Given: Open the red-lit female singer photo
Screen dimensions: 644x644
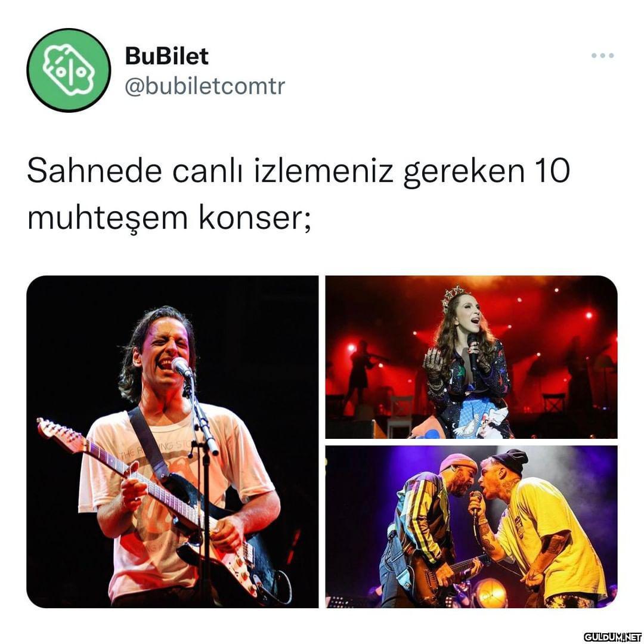Looking at the screenshot, I should (471, 357).
